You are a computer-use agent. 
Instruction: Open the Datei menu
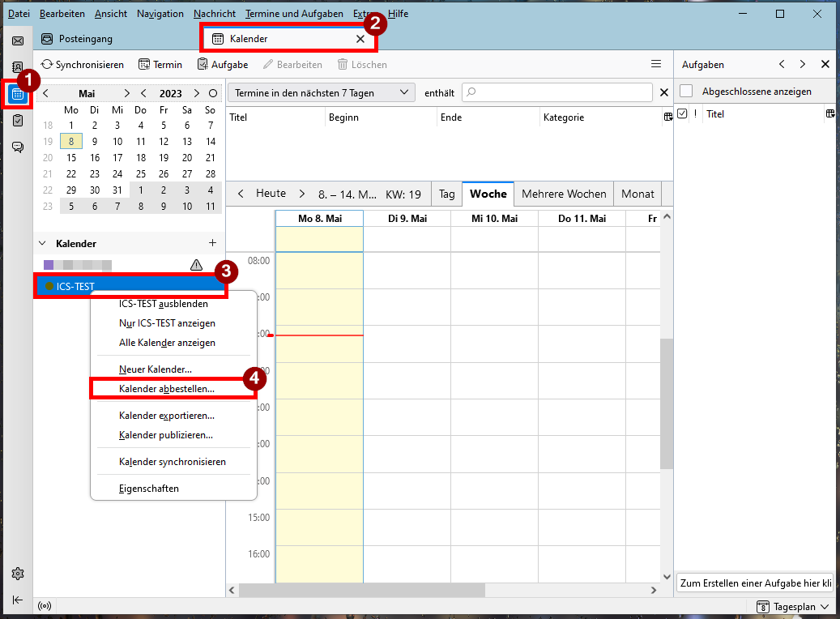pyautogui.click(x=19, y=14)
